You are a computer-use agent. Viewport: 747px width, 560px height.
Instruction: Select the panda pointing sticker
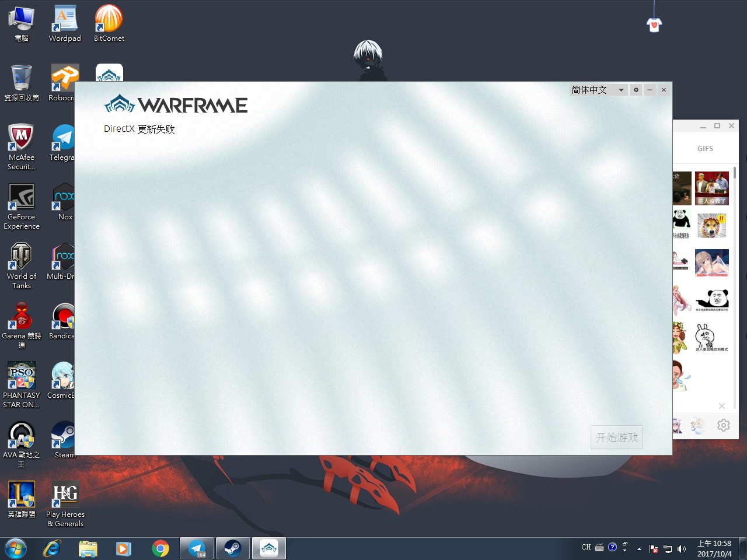click(712, 299)
